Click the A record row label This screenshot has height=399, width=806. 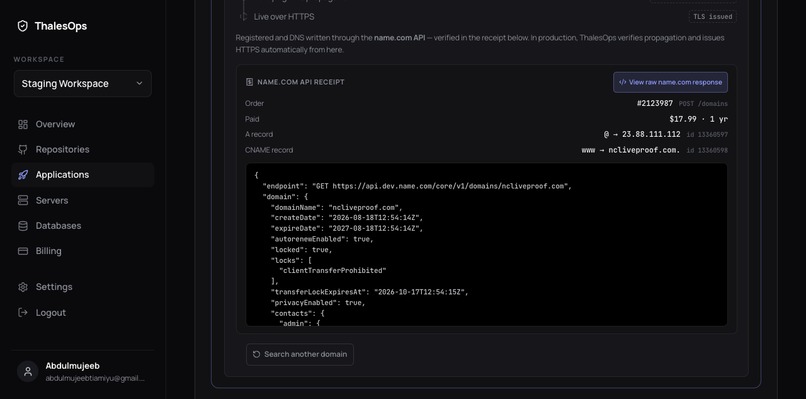(259, 135)
